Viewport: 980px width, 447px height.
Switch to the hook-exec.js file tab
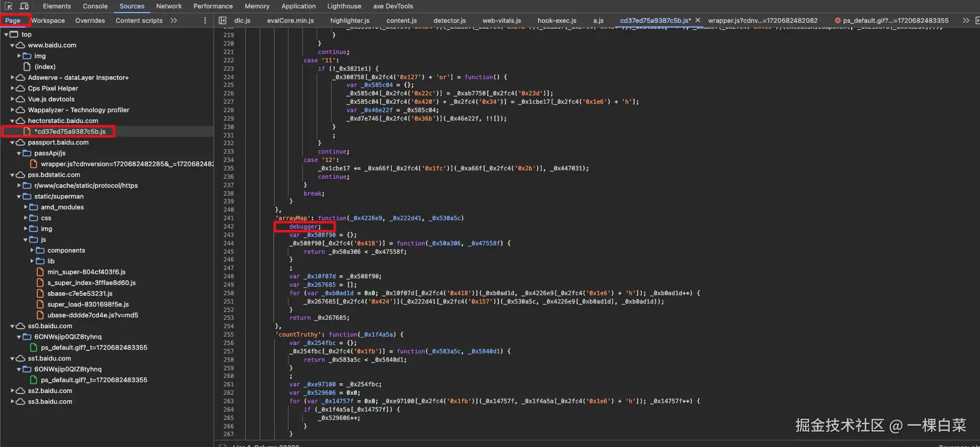[557, 20]
